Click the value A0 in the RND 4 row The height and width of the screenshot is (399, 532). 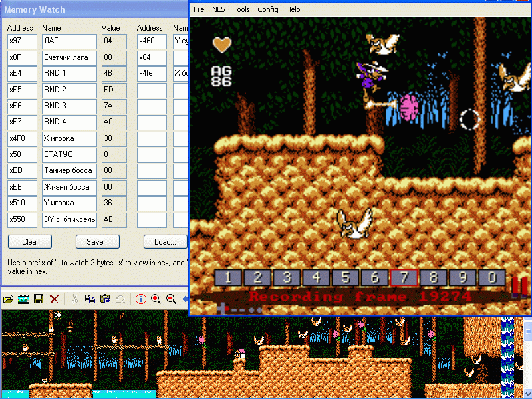[114, 122]
